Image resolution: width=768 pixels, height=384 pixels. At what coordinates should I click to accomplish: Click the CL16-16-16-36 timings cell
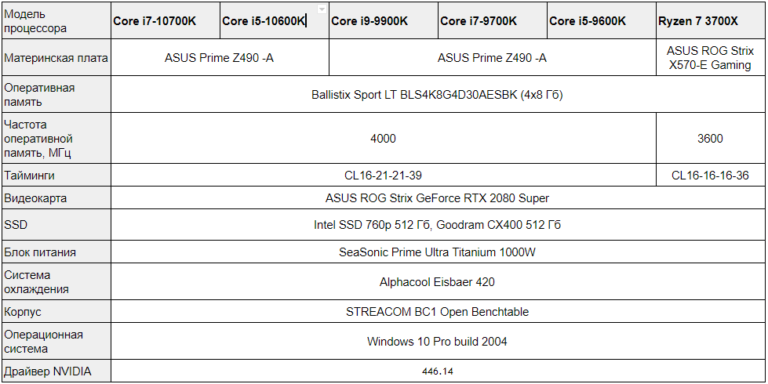point(710,175)
